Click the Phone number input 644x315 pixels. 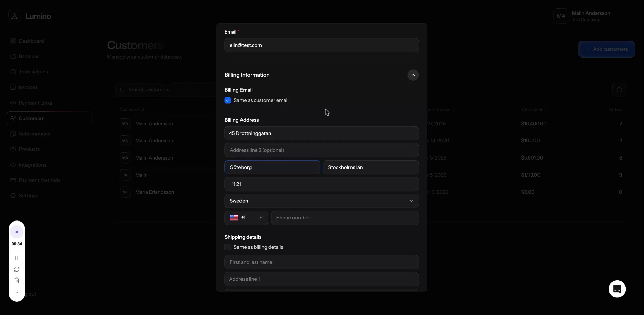[x=345, y=218]
